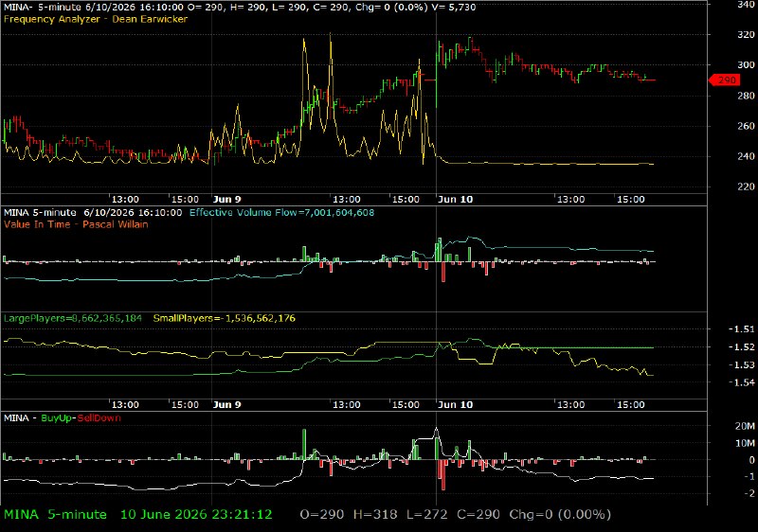Viewport: 758px width, 532px height.
Task: Click the 'H=318' status bar value
Action: (x=375, y=515)
